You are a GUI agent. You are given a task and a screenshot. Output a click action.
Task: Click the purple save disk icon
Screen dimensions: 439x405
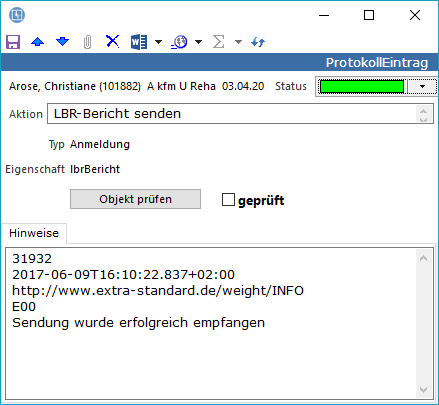(x=13, y=42)
